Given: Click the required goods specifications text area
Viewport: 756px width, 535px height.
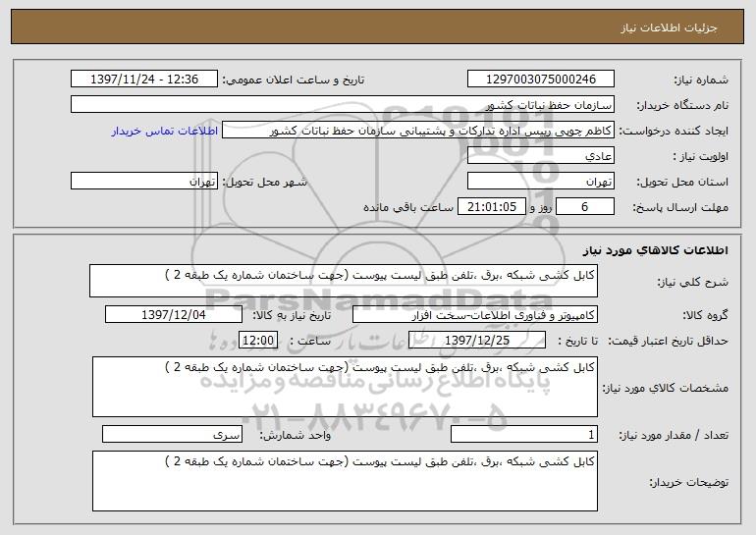Looking at the screenshot, I should (x=345, y=387).
